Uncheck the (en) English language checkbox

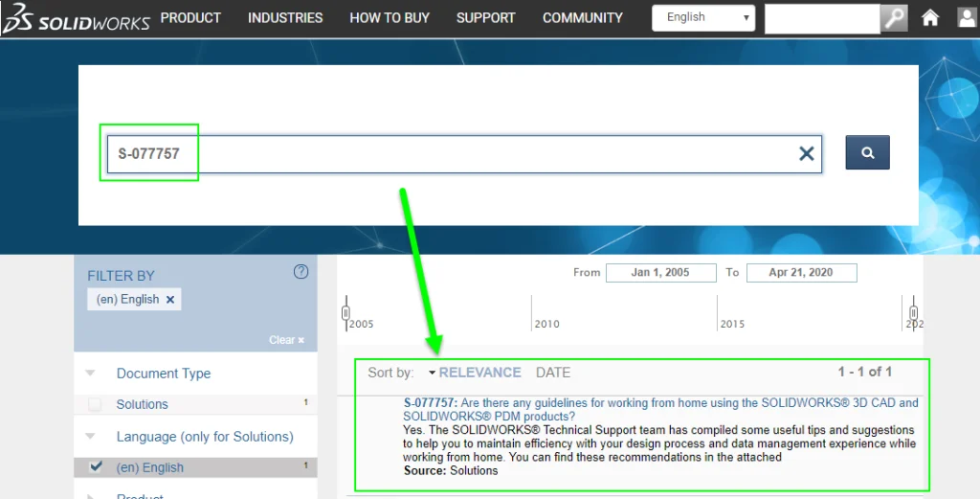(x=95, y=467)
